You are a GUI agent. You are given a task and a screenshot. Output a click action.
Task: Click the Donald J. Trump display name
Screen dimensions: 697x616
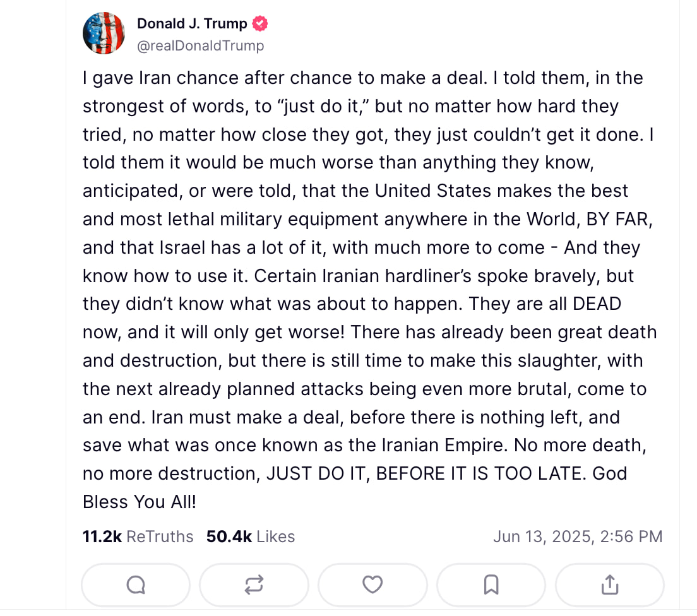[192, 23]
